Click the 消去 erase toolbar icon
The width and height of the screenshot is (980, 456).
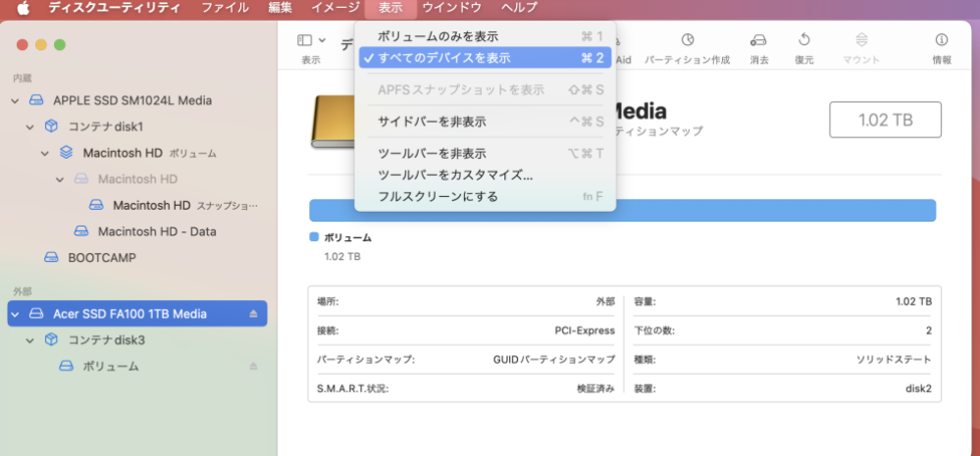point(758,40)
